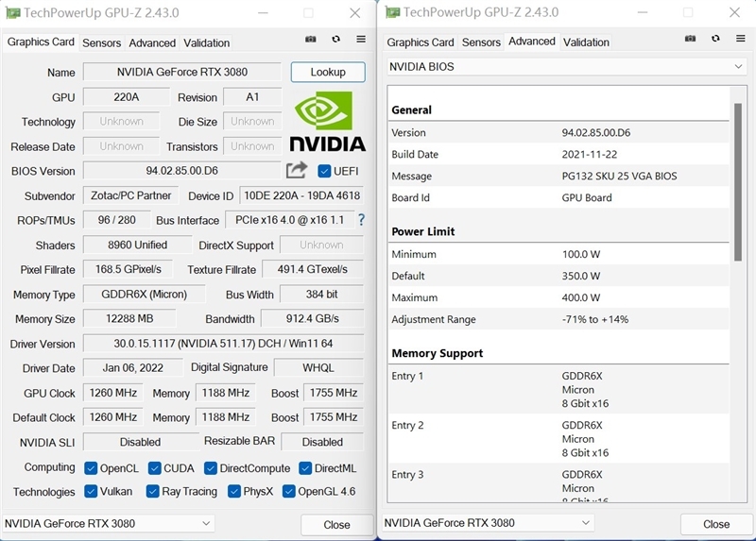This screenshot has width=756, height=541.
Task: Click GPU-Z app icon in right title bar
Action: click(x=392, y=12)
